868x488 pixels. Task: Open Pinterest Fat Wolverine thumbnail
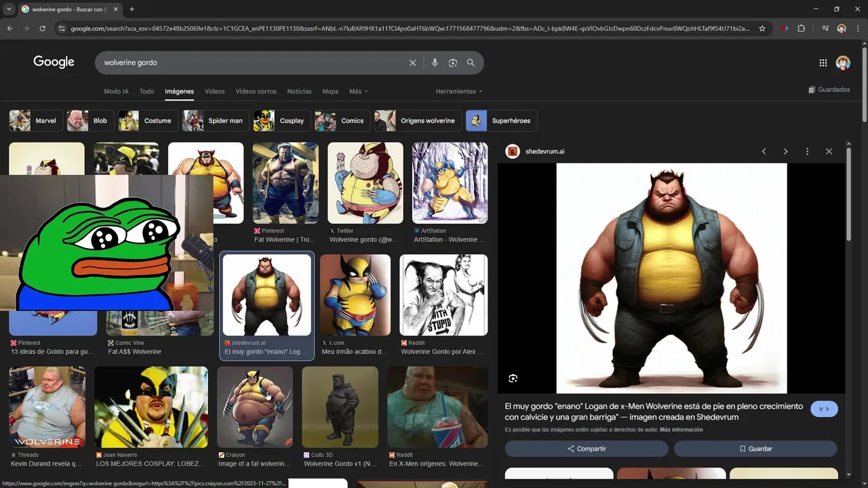(285, 183)
